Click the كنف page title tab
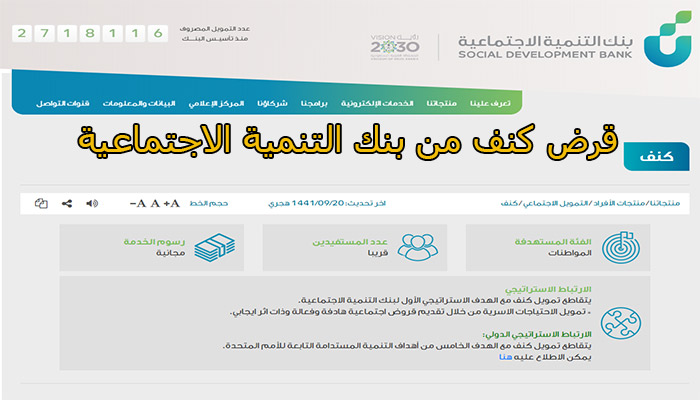Screen dimensions: 700x400 pos(656,157)
